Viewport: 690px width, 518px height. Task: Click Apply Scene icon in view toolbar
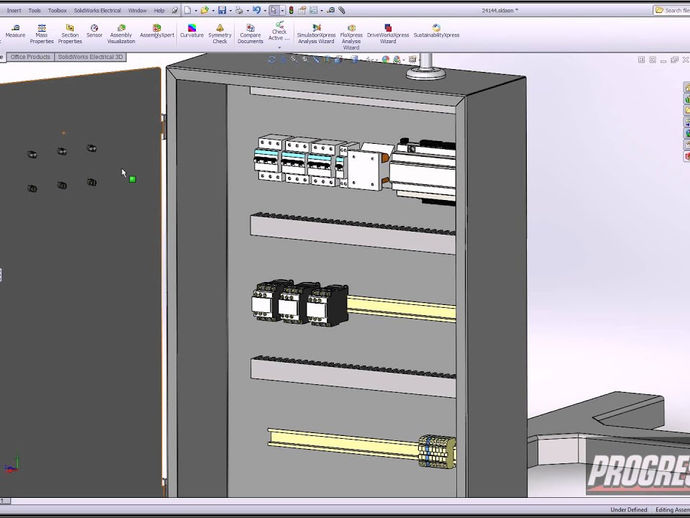point(397,59)
